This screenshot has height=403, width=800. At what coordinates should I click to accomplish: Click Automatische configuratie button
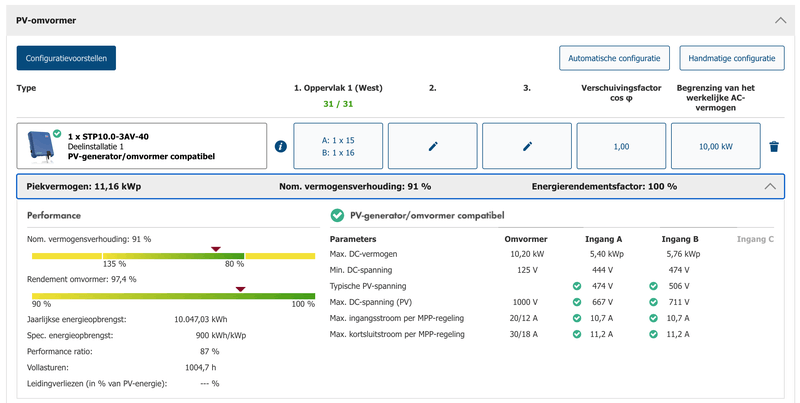click(614, 58)
